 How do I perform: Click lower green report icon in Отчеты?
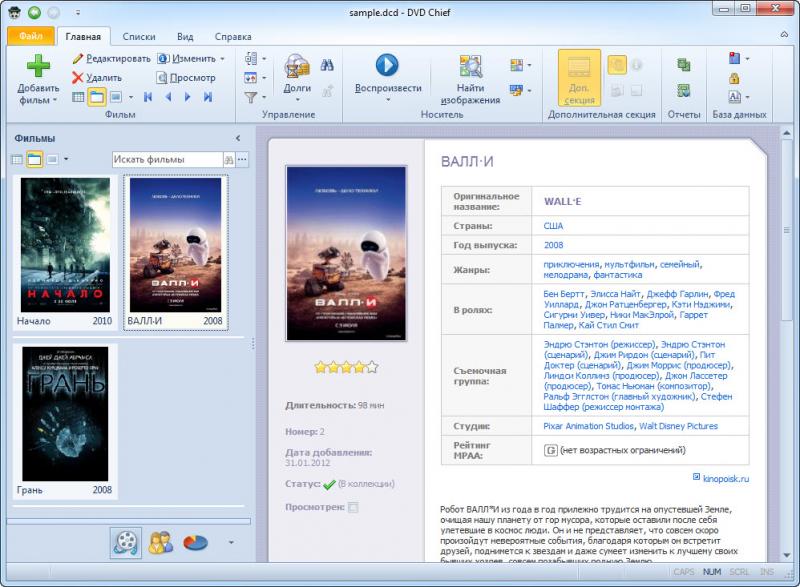coord(684,91)
